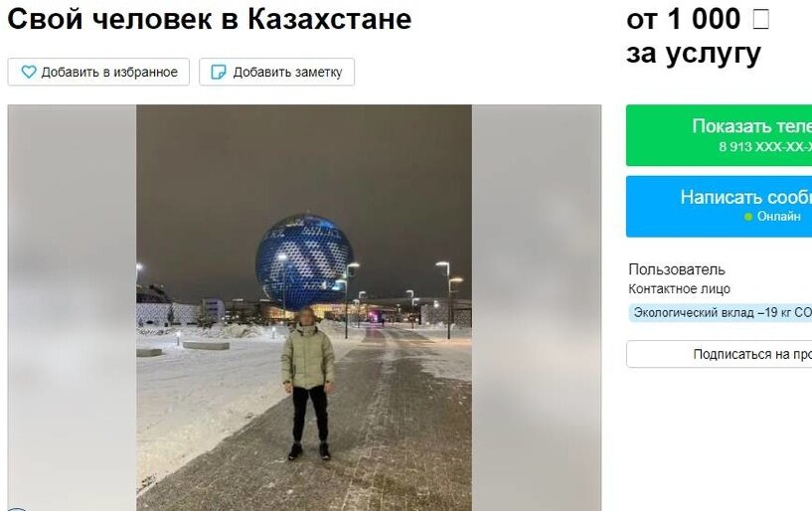Viewport: 812px width, 511px height.
Task: Open chat via blue Написать сообщение button
Action: [x=719, y=206]
